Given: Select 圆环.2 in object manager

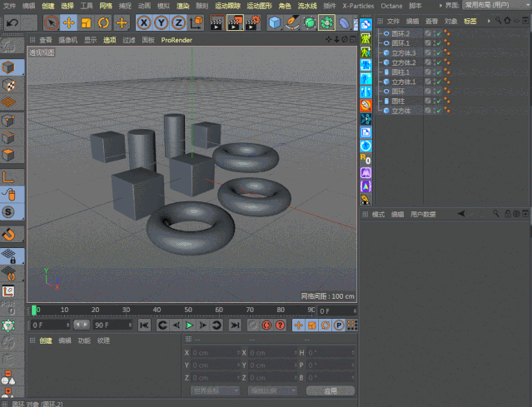Looking at the screenshot, I should [400, 33].
